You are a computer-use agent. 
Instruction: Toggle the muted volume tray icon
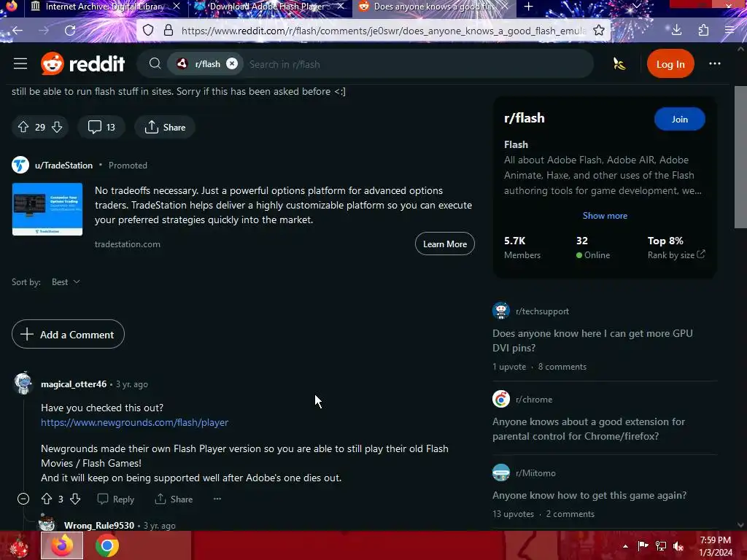click(x=678, y=546)
